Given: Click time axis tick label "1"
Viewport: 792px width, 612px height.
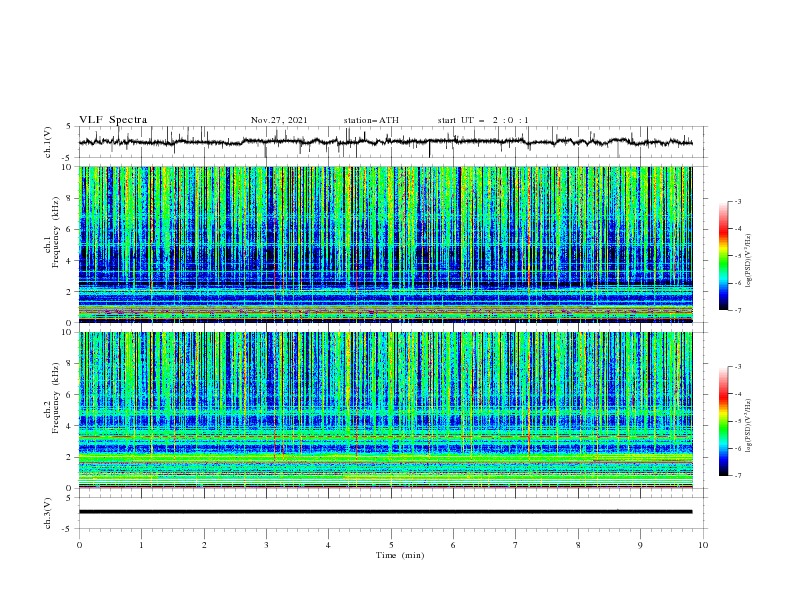Looking at the screenshot, I should 141,545.
